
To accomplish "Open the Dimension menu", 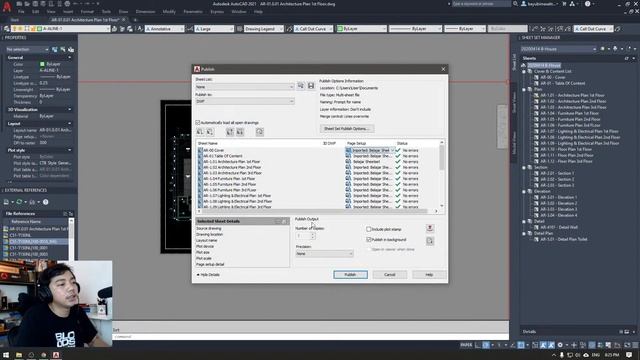I will pyautogui.click(x=145, y=12).
